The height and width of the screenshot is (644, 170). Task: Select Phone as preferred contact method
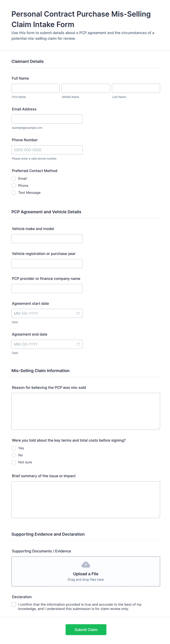pos(14,185)
